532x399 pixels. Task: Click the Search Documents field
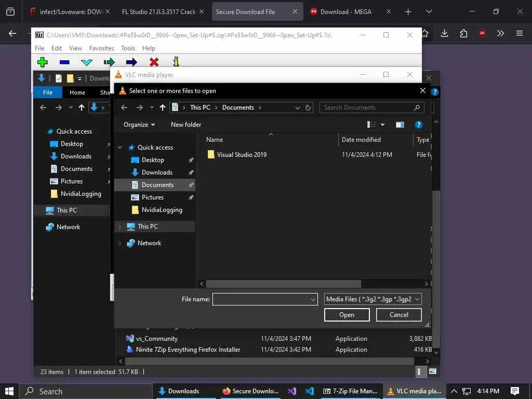[372, 108]
